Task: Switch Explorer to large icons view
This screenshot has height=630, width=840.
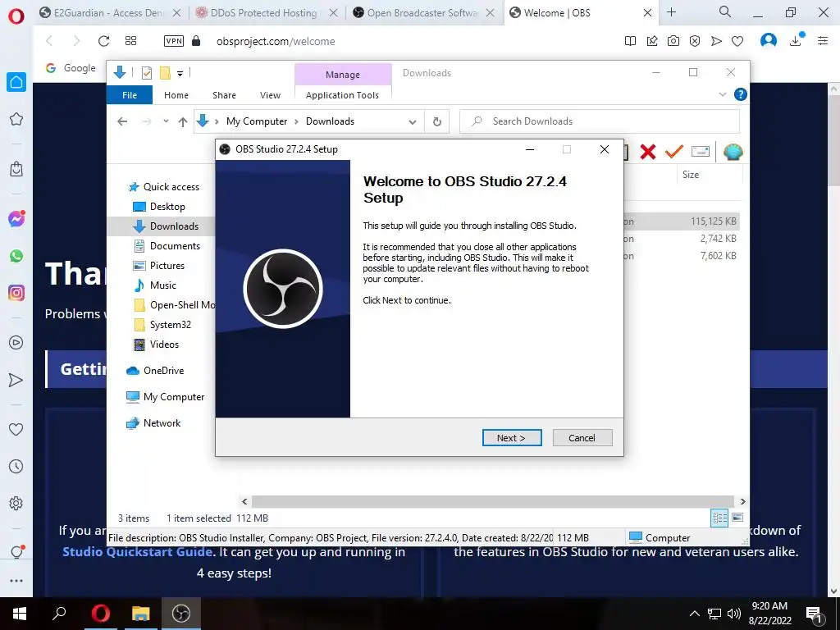Action: tap(737, 518)
